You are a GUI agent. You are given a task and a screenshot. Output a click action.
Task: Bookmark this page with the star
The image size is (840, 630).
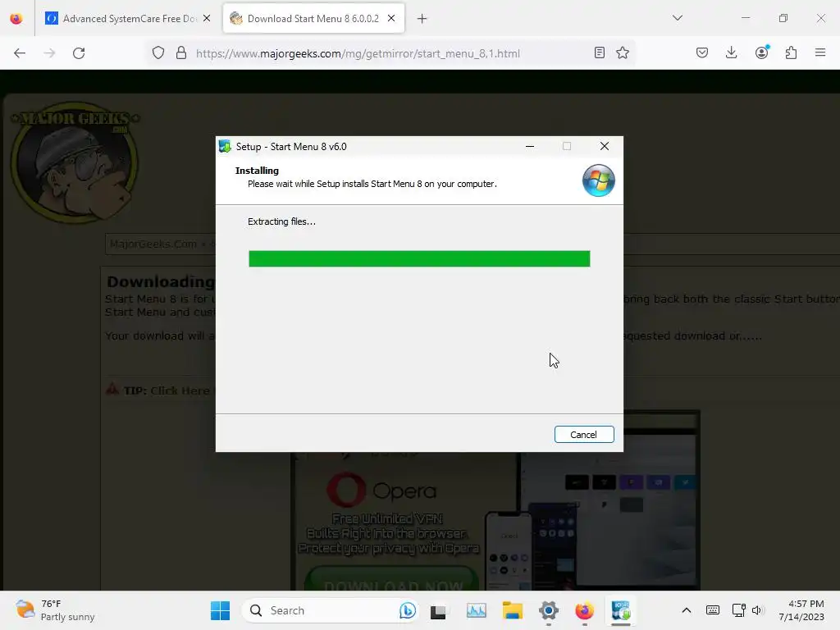pyautogui.click(x=623, y=53)
